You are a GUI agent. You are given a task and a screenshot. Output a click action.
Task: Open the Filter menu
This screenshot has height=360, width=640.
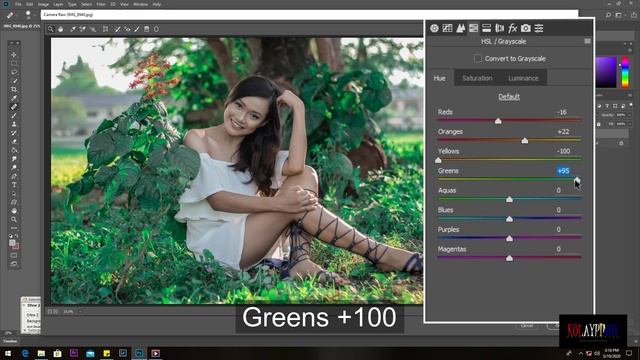[x=101, y=4]
